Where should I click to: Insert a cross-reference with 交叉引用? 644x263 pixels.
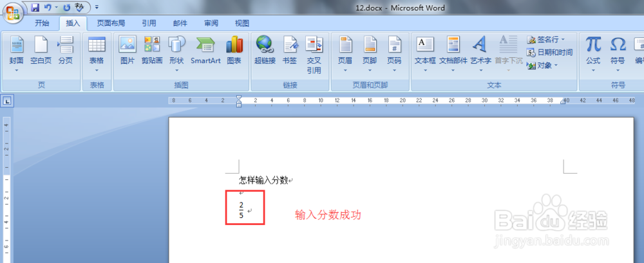click(314, 54)
